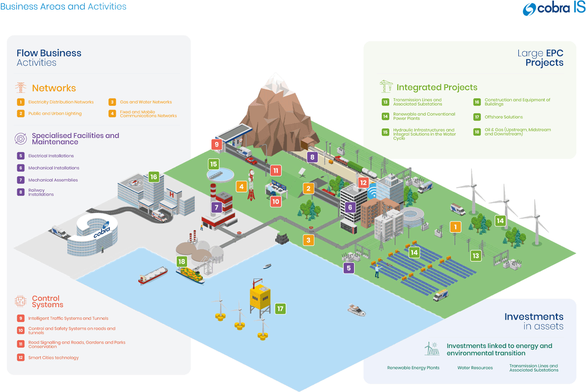Screen dimensions: 586x392
Task: Select map marker 16 on the hospital building
Action: (153, 177)
